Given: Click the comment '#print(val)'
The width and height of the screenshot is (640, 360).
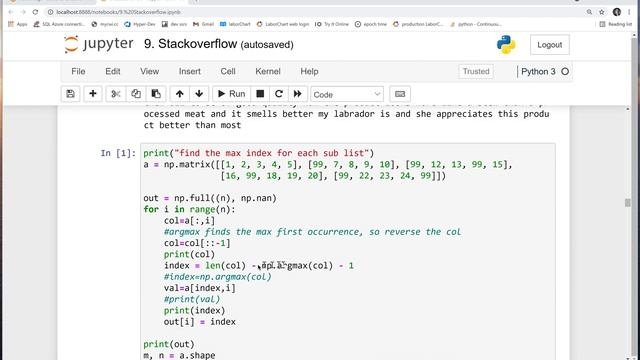Looking at the screenshot, I should (192, 299).
